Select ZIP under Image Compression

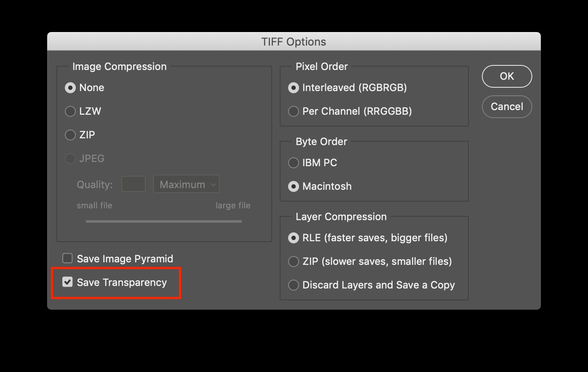coord(70,135)
